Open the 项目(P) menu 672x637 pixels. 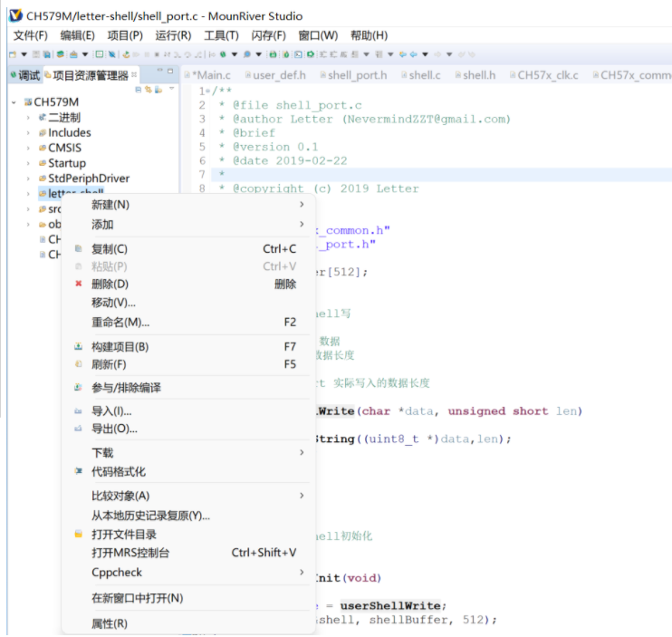[125, 35]
